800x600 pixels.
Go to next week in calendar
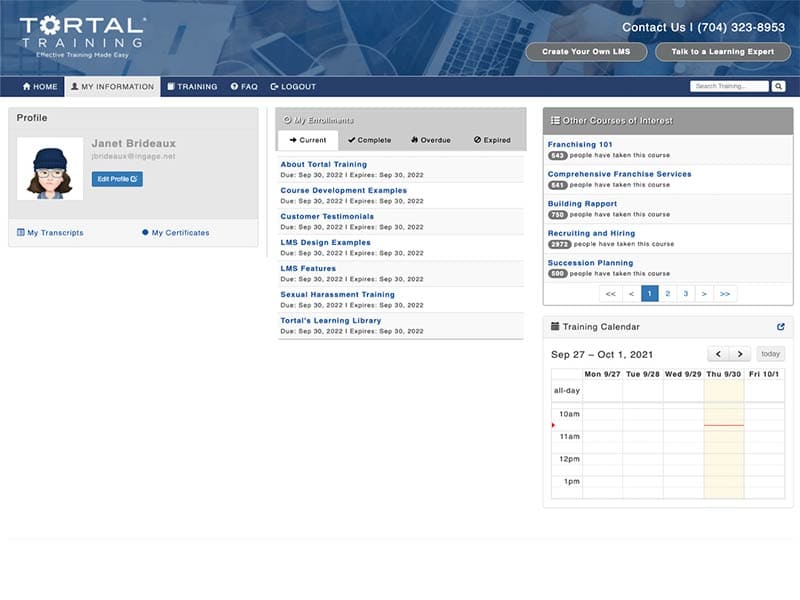(x=740, y=354)
